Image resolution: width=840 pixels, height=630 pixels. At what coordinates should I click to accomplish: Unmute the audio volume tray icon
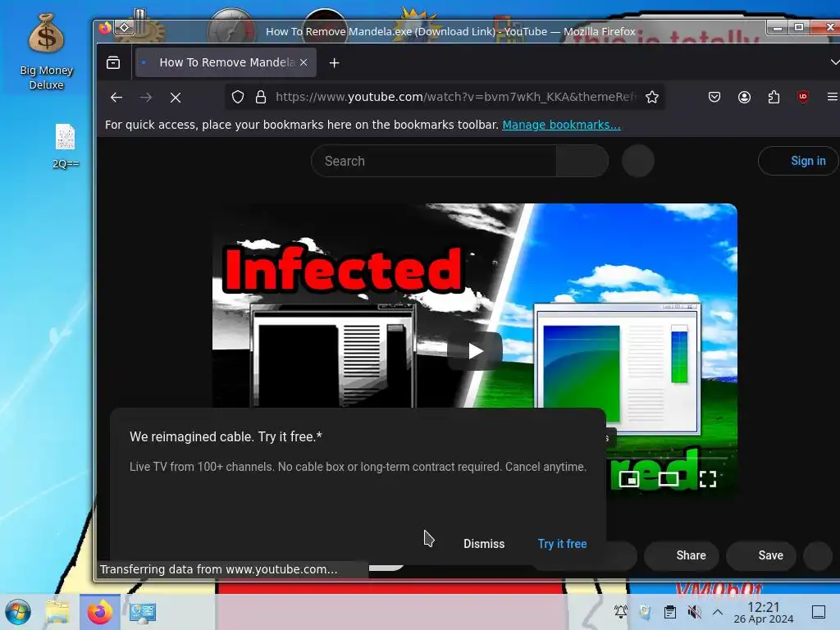coord(694,612)
